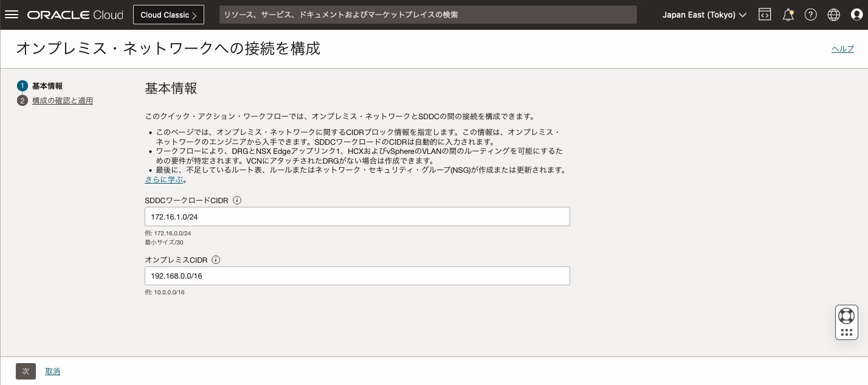Screen dimensions: 868x385
Task: Click the info icon beside SDDCワークロードCIDR
Action: click(237, 200)
